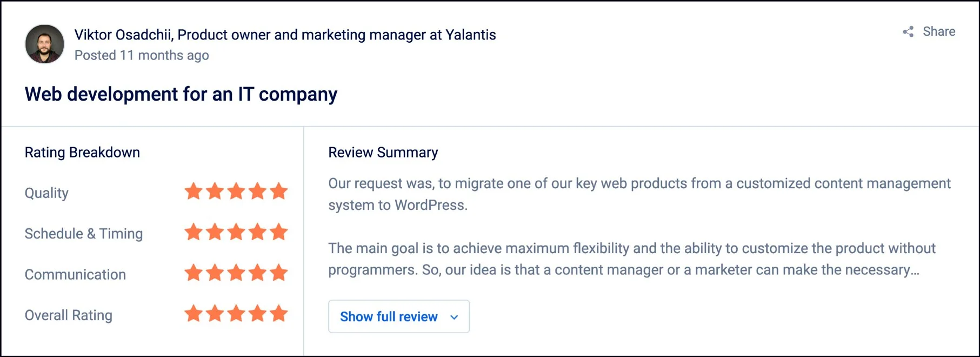Click the Share label text

click(x=938, y=31)
